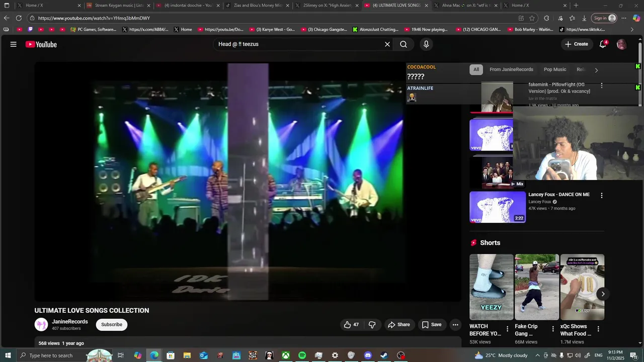644x362 pixels.
Task: Open YouTube notifications bell
Action: point(603,44)
